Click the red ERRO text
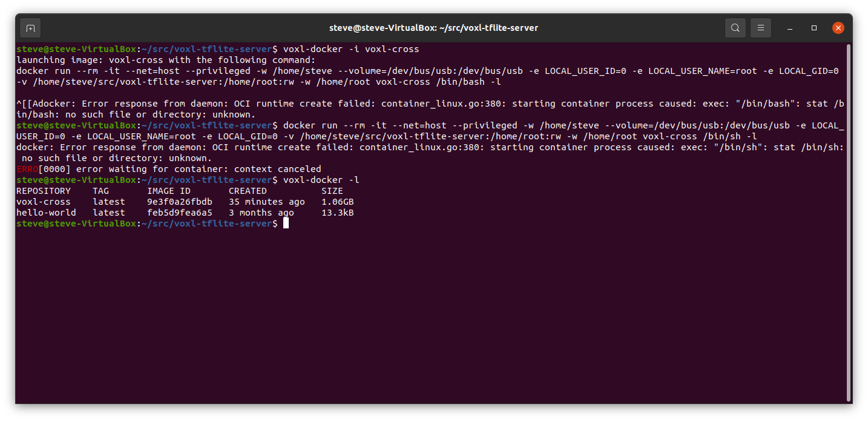The width and height of the screenshot is (868, 421). pos(27,169)
